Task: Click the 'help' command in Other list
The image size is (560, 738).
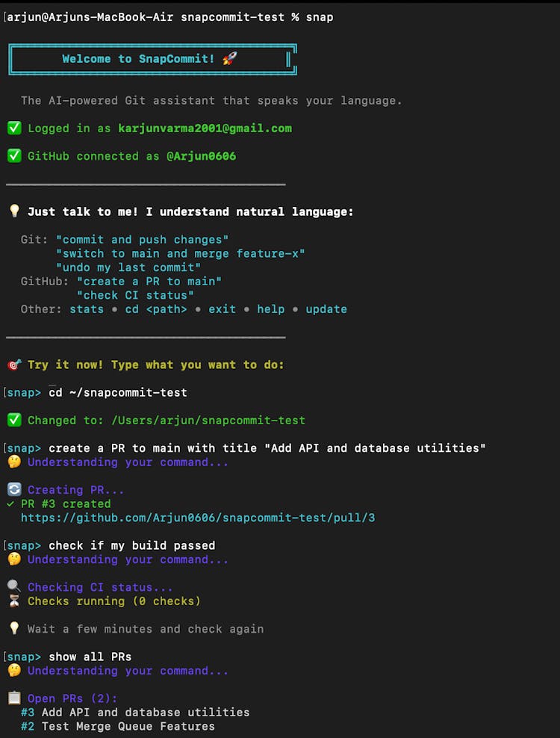Action: (x=270, y=309)
